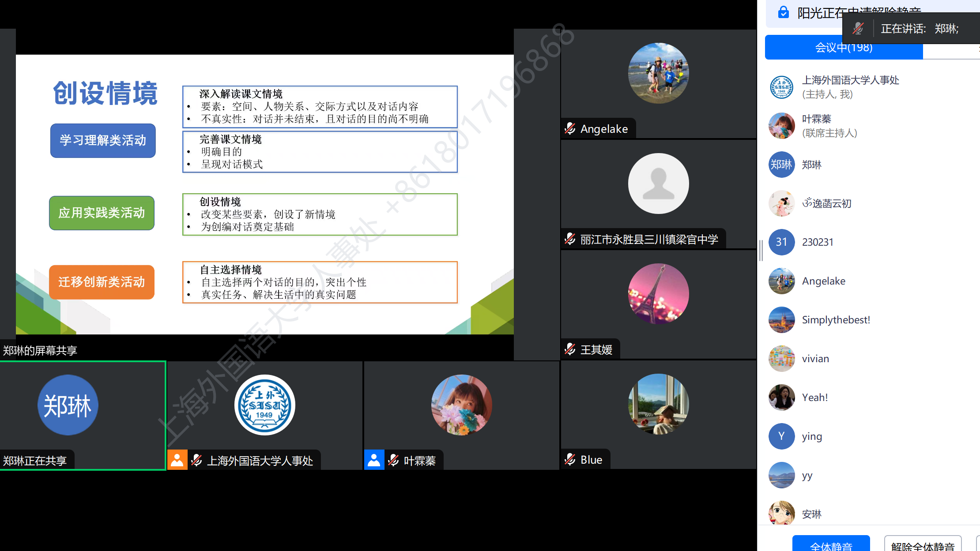980x551 pixels.
Task: Click the muted mic icon on Blue's tile
Action: click(x=570, y=459)
